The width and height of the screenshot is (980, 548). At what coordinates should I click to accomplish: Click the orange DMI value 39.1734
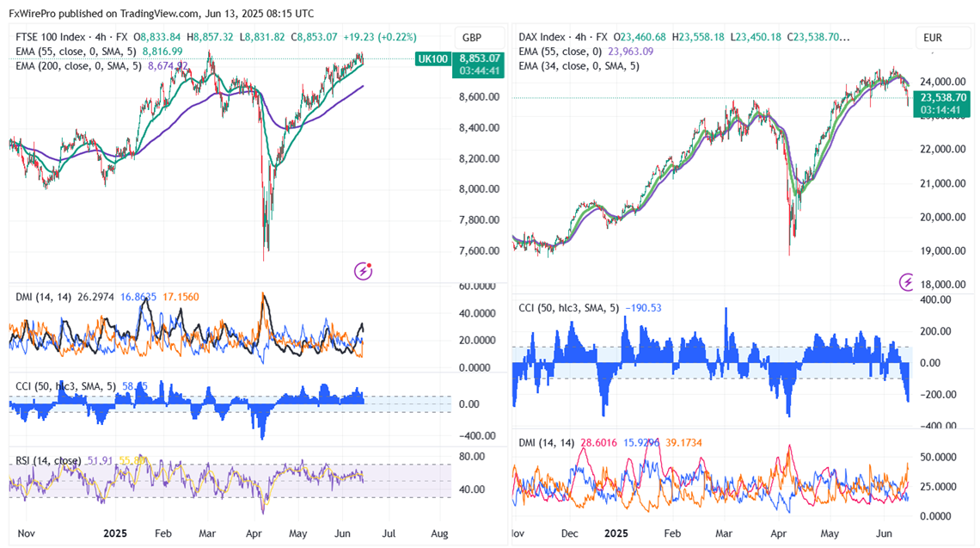pos(683,442)
